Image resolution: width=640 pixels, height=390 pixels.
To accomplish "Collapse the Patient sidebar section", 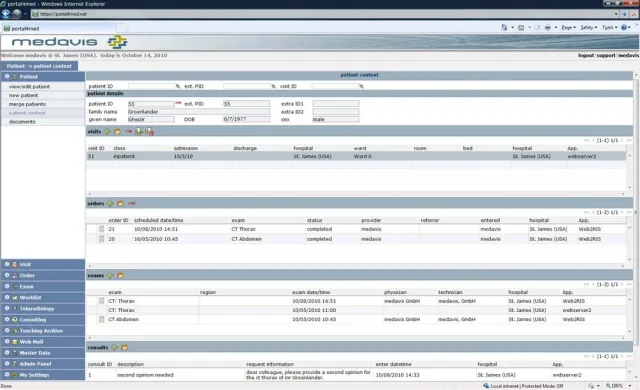I will (x=43, y=77).
